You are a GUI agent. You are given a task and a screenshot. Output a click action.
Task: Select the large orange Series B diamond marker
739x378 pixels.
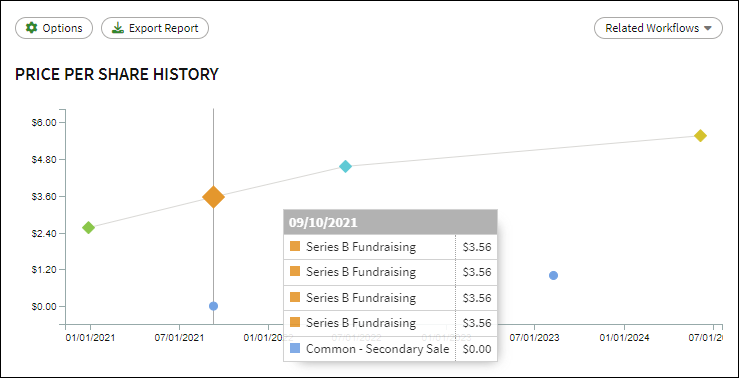click(213, 197)
